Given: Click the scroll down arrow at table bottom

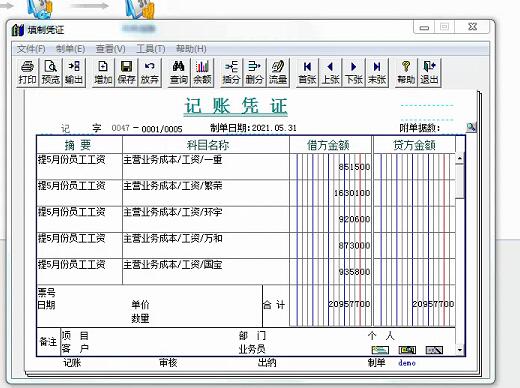Looking at the screenshot, I should tap(460, 350).
